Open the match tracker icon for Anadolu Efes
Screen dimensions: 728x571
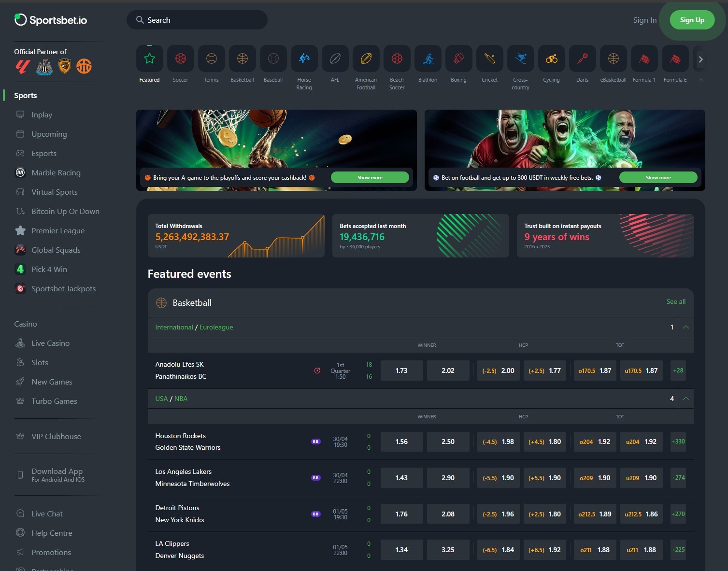[317, 371]
